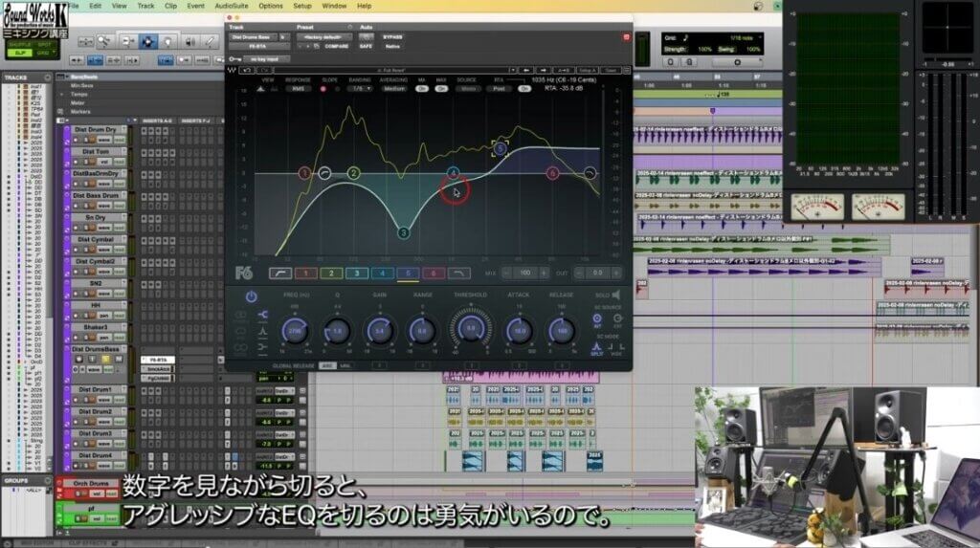Viewport: 980px width, 548px height.
Task: Select the Pencil tool
Action: click(x=210, y=42)
